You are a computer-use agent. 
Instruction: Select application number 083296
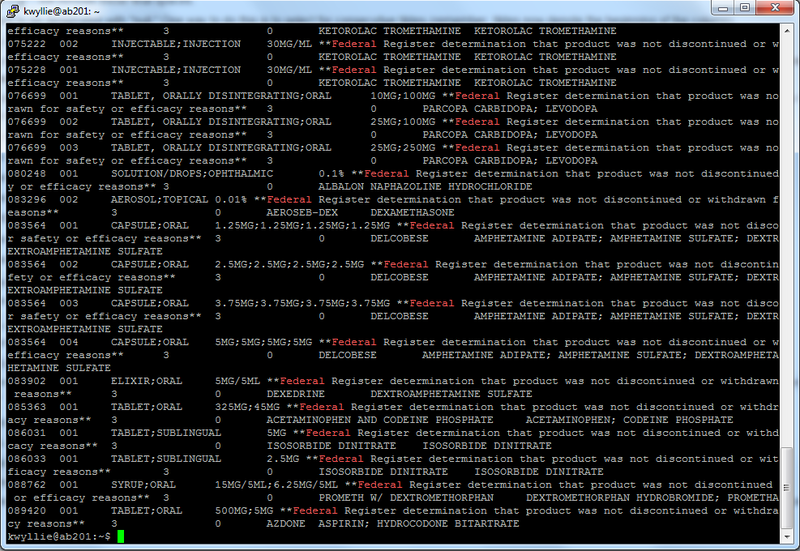[27, 200]
